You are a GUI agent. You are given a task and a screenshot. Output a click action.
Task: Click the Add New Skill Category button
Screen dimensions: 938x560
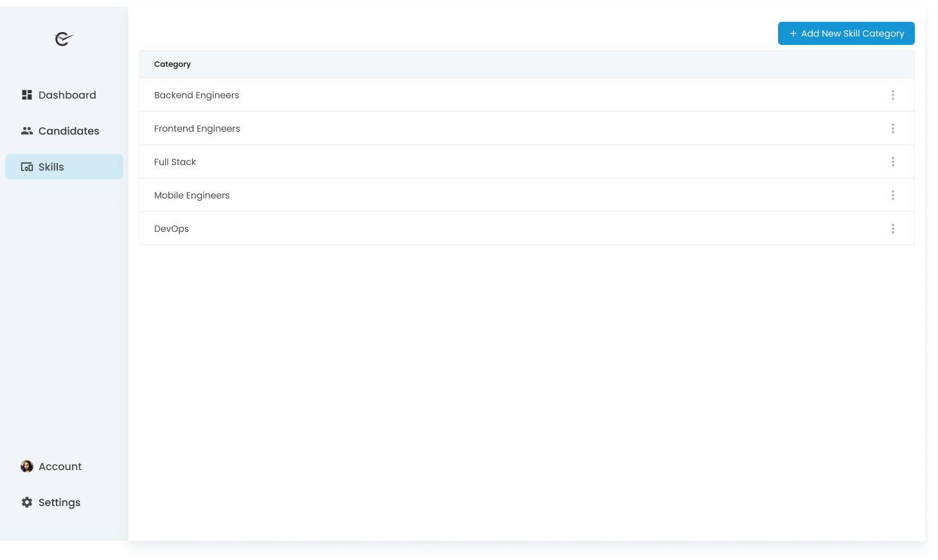(846, 33)
